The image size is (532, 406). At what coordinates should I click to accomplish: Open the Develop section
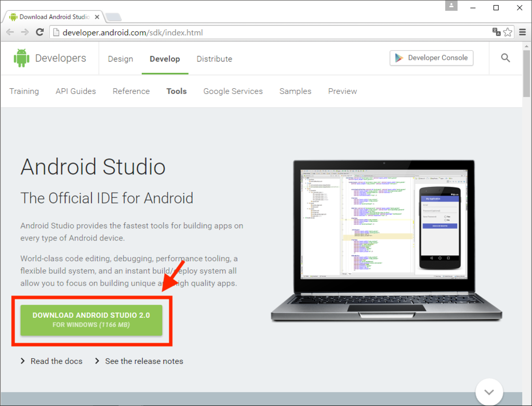[x=165, y=59]
